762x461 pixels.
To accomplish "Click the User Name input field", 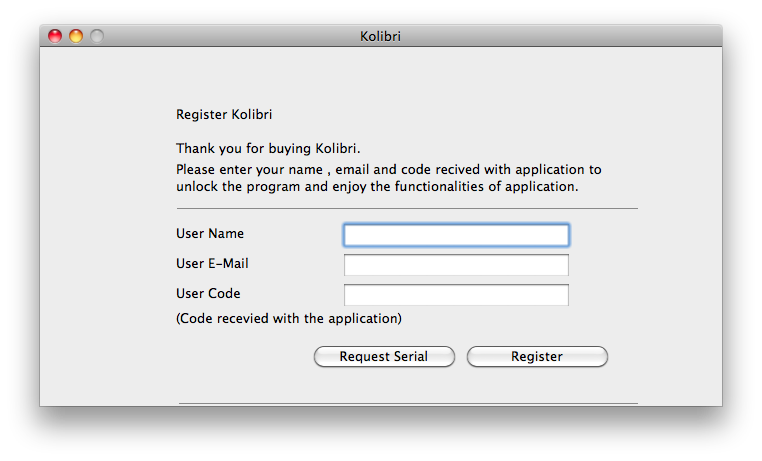I will click(x=456, y=235).
